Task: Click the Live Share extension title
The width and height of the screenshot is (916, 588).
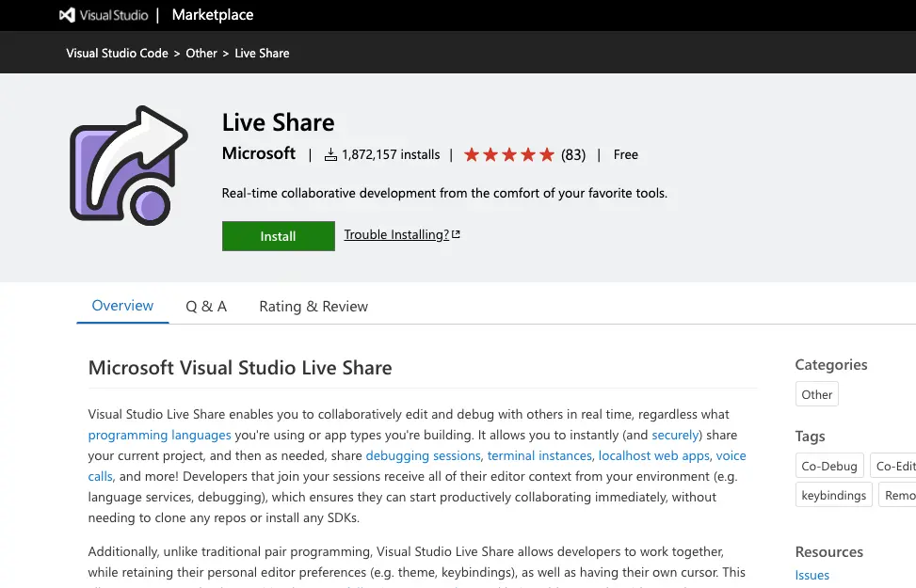Action: [x=278, y=122]
